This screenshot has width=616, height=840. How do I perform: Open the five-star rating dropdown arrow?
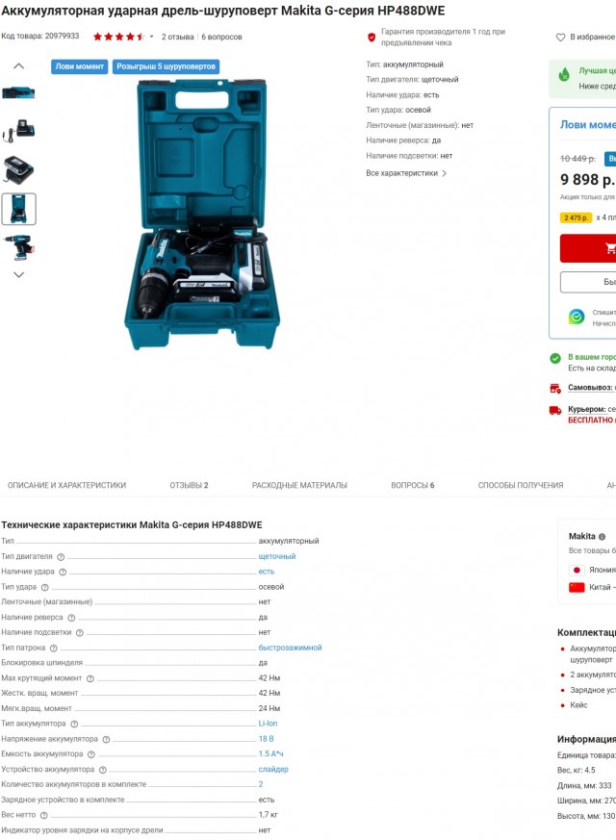pyautogui.click(x=151, y=37)
